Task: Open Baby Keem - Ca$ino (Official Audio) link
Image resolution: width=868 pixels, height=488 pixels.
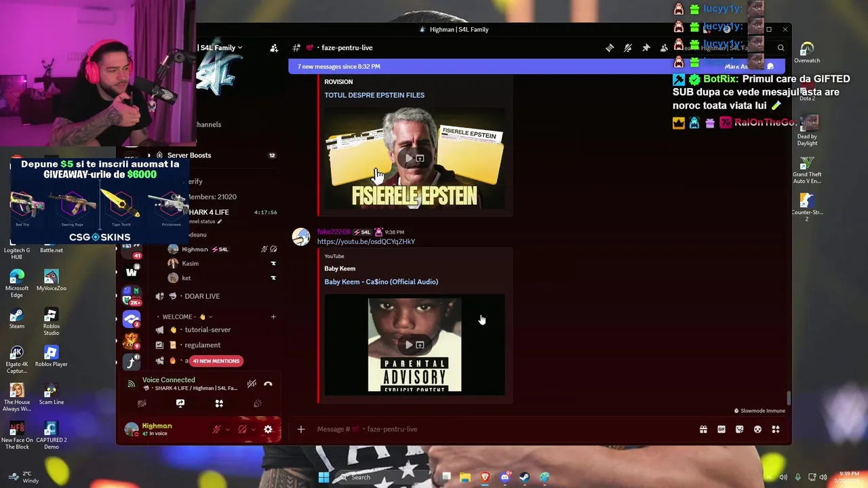Action: tap(381, 282)
